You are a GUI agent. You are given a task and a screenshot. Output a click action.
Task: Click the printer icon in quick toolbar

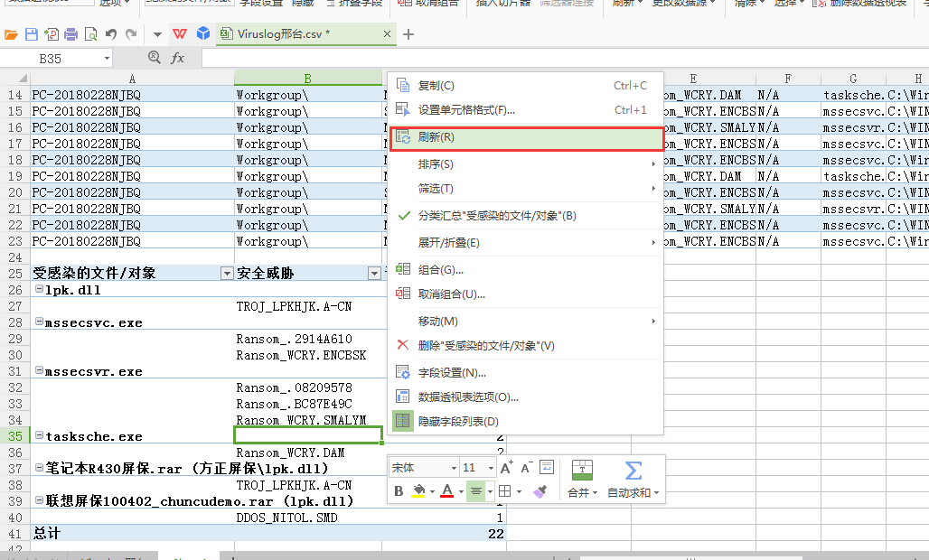coord(71,34)
